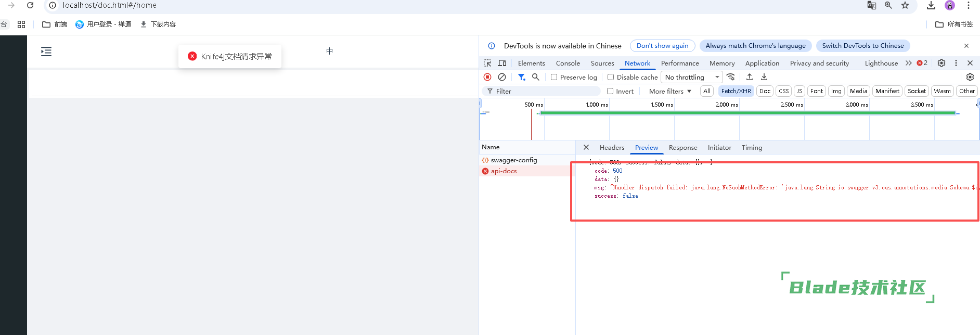This screenshot has height=335, width=980.
Task: Click the export HAR download icon
Action: click(x=764, y=77)
